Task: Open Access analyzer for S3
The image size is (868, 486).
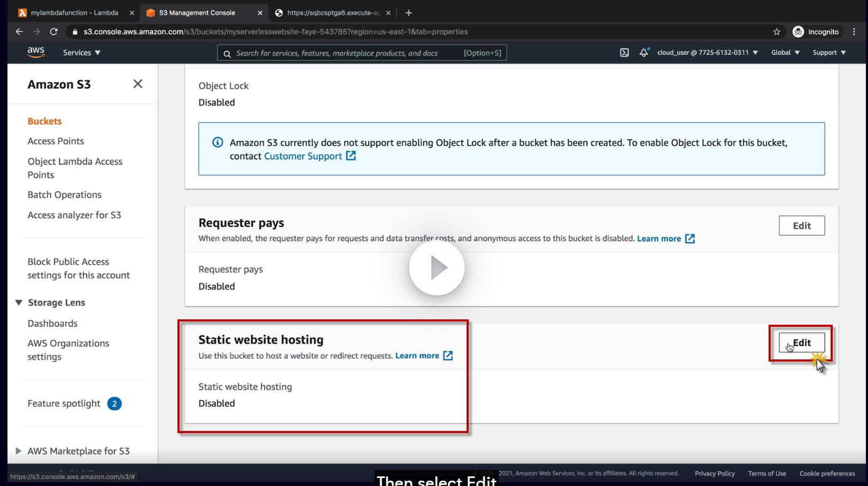Action: tap(74, 215)
